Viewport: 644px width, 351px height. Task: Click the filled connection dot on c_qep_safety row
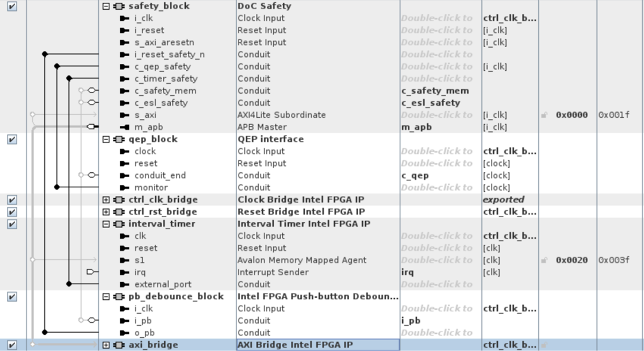(57, 66)
